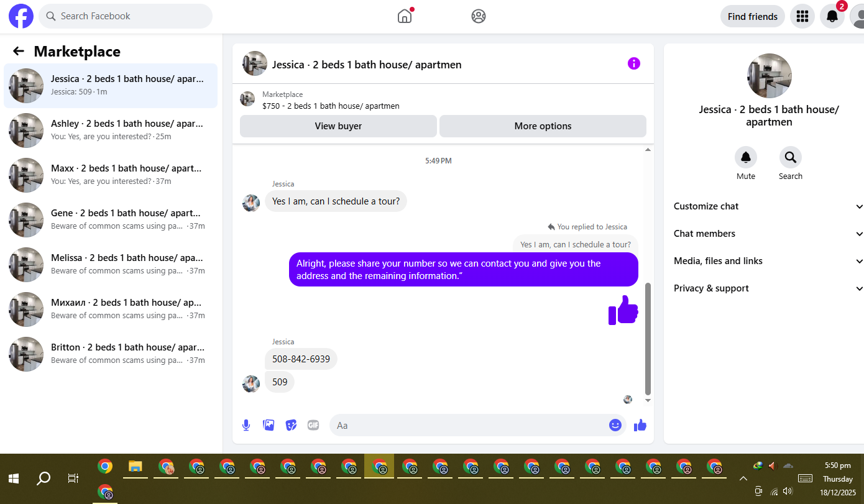Open the Gene conversation in the list
The width and height of the screenshot is (864, 504).
[111, 220]
